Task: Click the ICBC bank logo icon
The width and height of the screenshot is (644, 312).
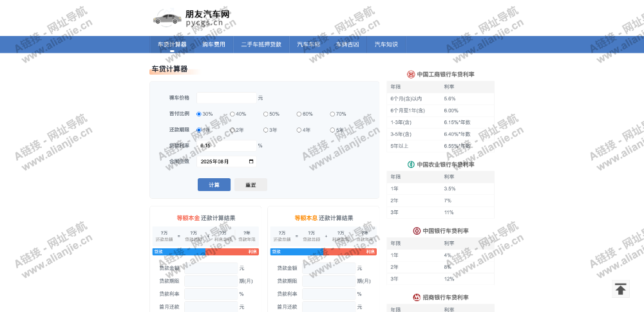Action: click(x=411, y=74)
